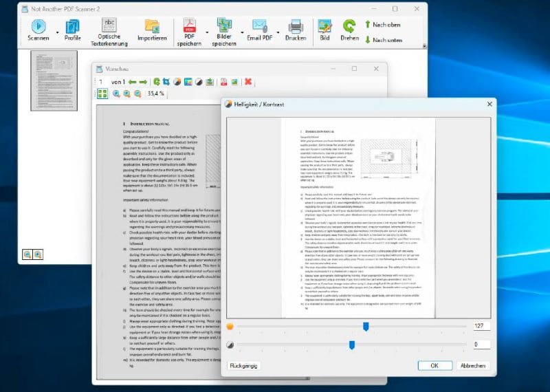Close the Vorschau window

[x=376, y=69]
